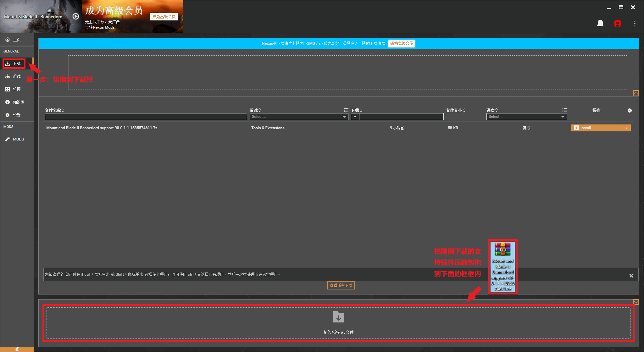
Task: Sort by 文件名称 column
Action: [54, 110]
